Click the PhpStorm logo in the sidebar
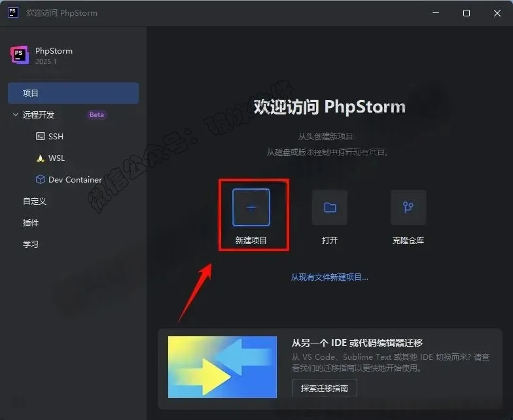This screenshot has height=420, width=513. tap(20, 55)
